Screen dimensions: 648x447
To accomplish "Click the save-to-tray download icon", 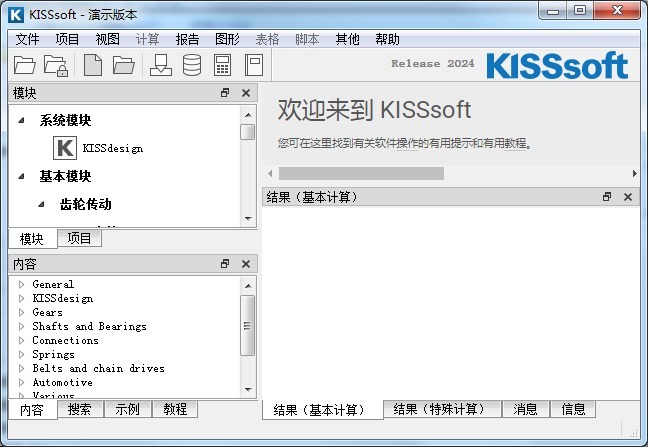I will [x=160, y=66].
